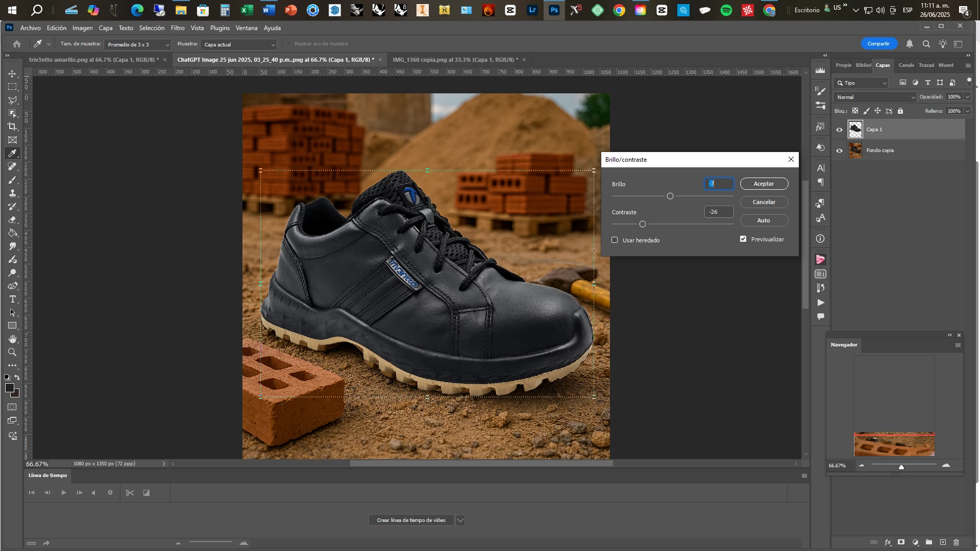Select the Zoom tool in toolbar
Screen dimensions: 980x551
pos(12,353)
